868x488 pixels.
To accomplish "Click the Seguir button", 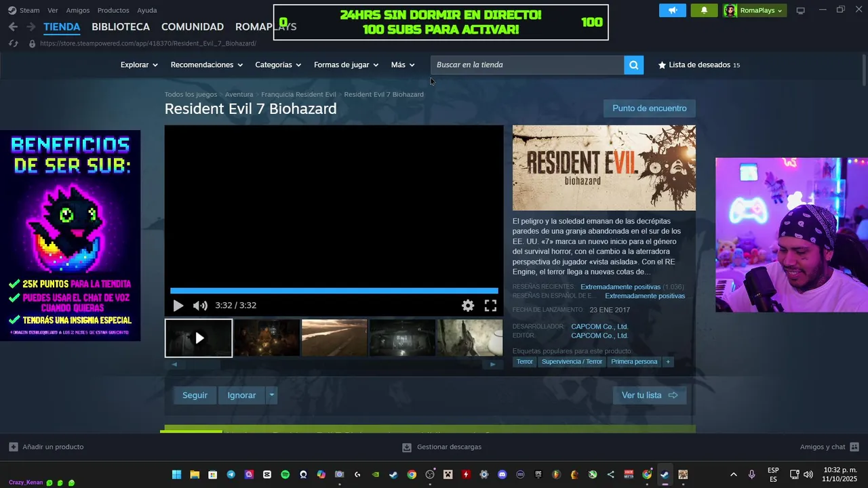I will pyautogui.click(x=195, y=395).
